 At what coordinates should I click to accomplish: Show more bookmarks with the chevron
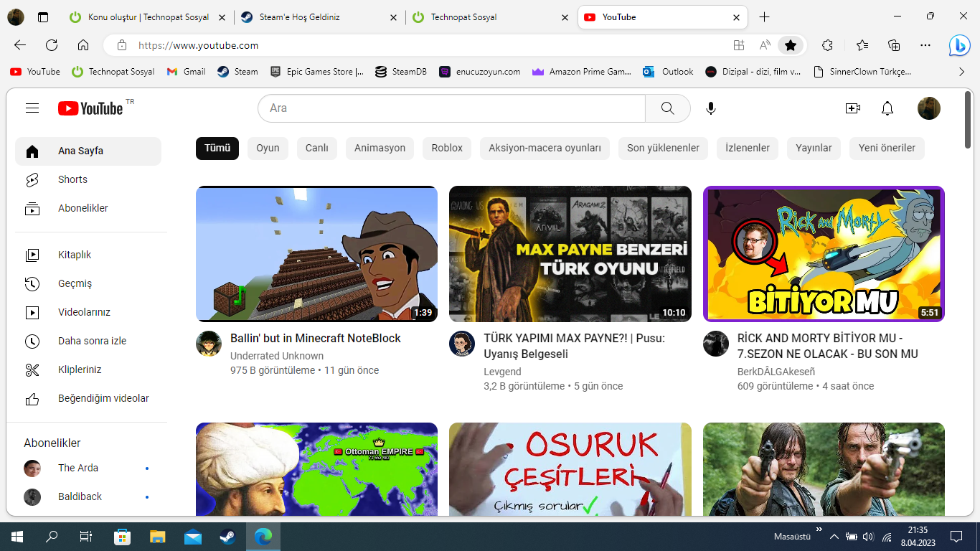point(962,72)
